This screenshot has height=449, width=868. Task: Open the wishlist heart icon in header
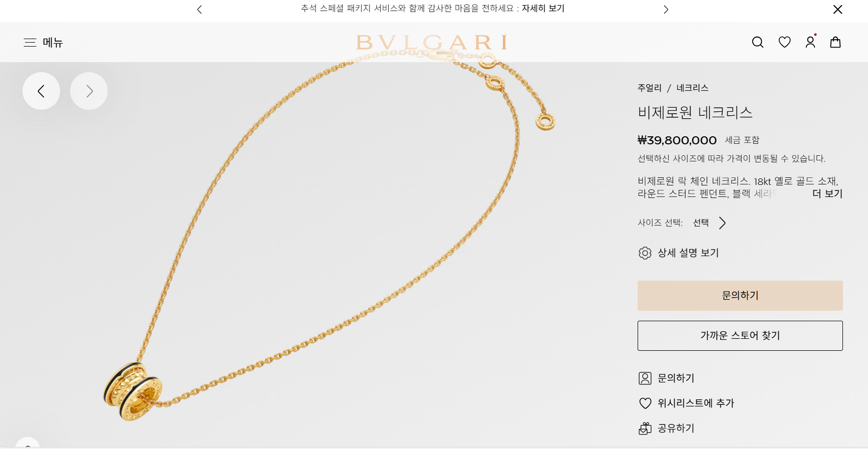point(784,43)
